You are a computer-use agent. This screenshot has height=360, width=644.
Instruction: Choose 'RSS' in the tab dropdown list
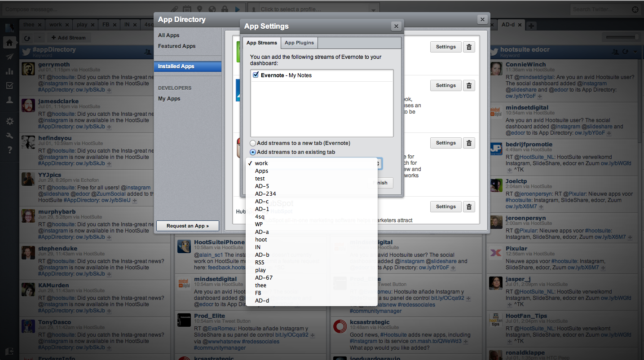point(312,263)
